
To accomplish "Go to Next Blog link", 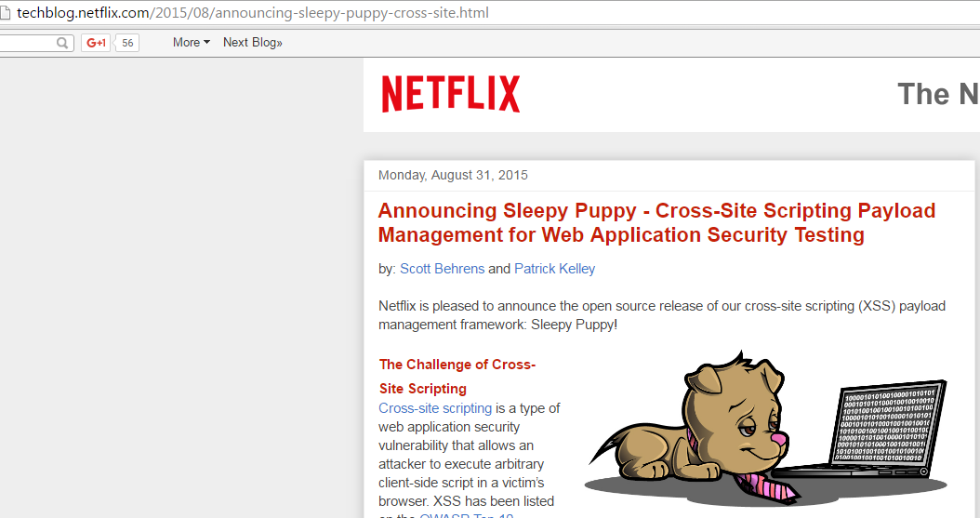I will (x=253, y=43).
